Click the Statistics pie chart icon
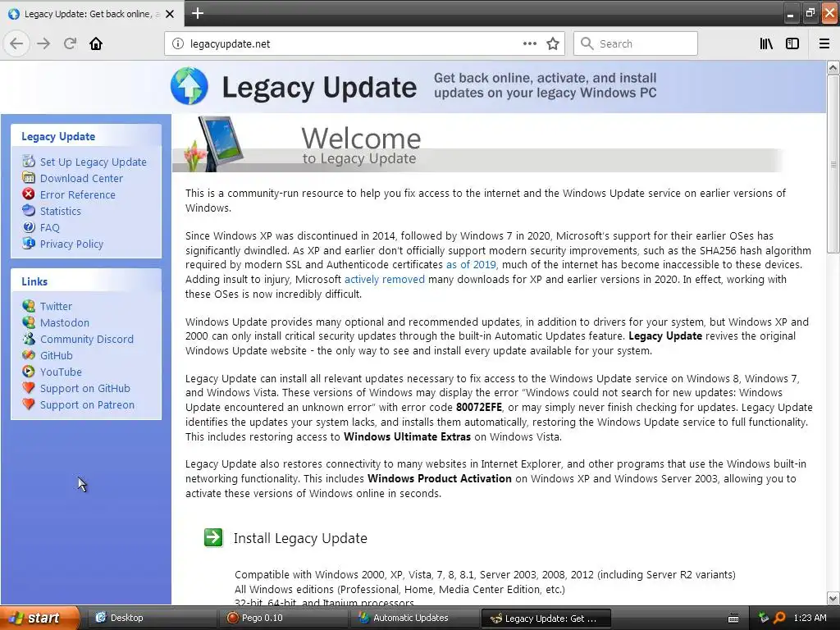 pos(29,211)
